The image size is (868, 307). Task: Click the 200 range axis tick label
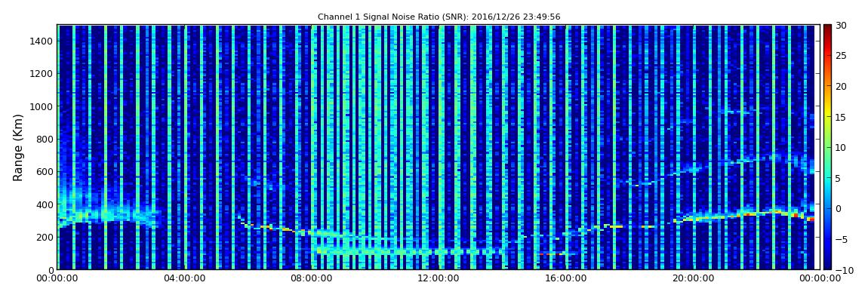[x=45, y=237]
